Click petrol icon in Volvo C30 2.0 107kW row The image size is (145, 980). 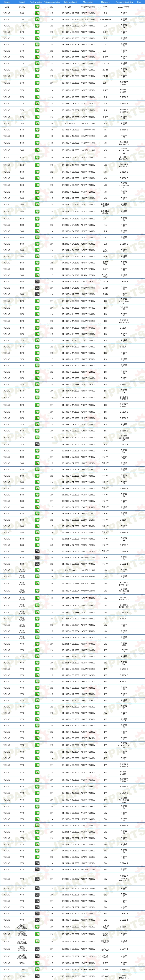37,13
